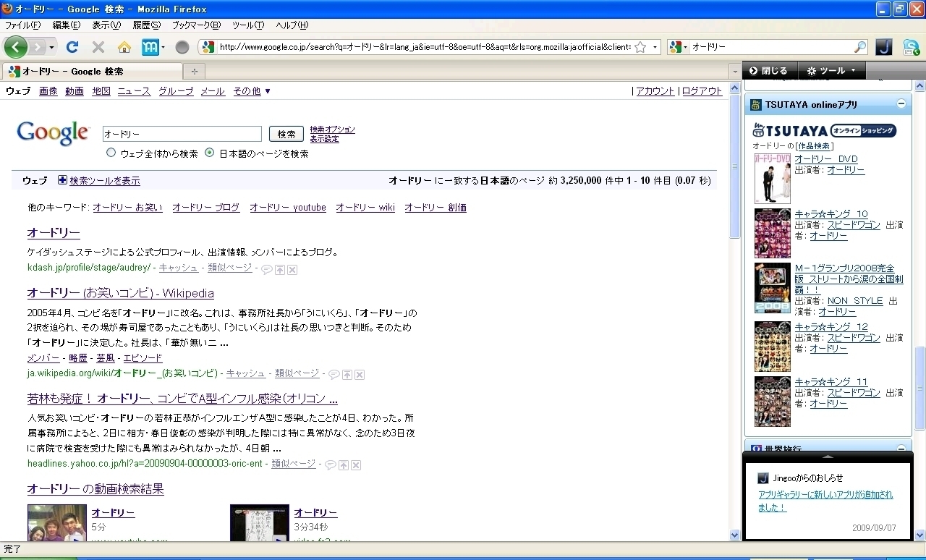The height and width of the screenshot is (560, 926).
Task: Open the search engine selector dropdown
Action: pyautogui.click(x=678, y=47)
